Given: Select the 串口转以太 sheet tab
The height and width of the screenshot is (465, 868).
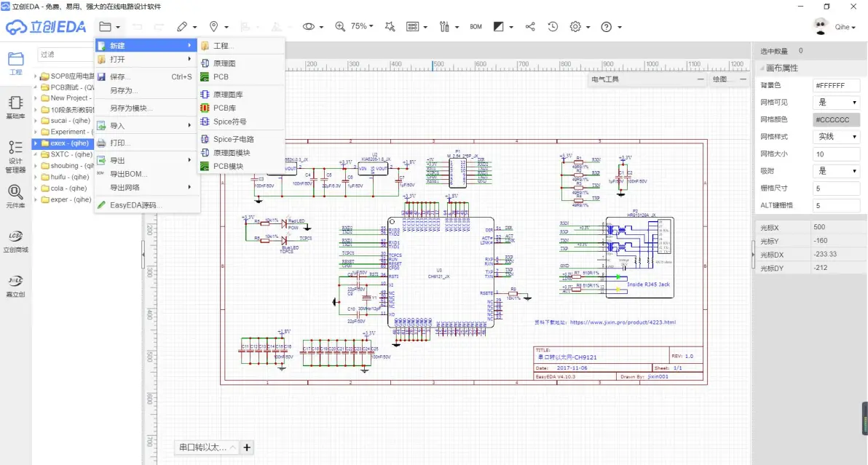Looking at the screenshot, I should (207, 448).
